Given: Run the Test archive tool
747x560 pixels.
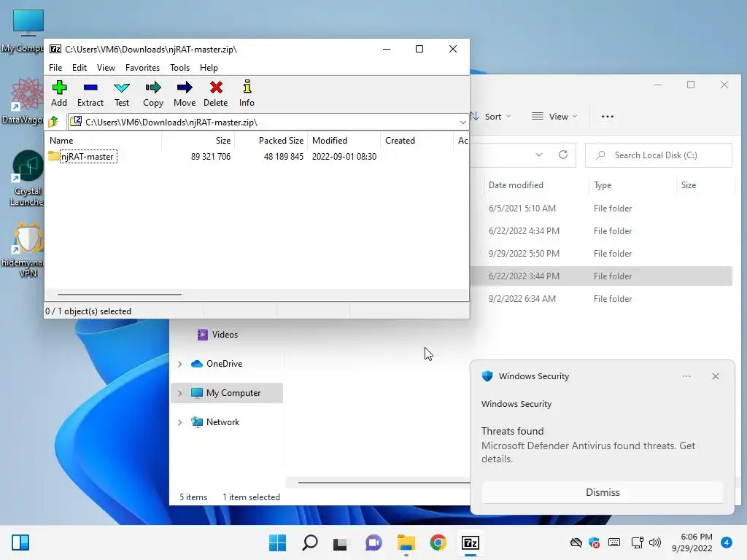Looking at the screenshot, I should (x=122, y=93).
